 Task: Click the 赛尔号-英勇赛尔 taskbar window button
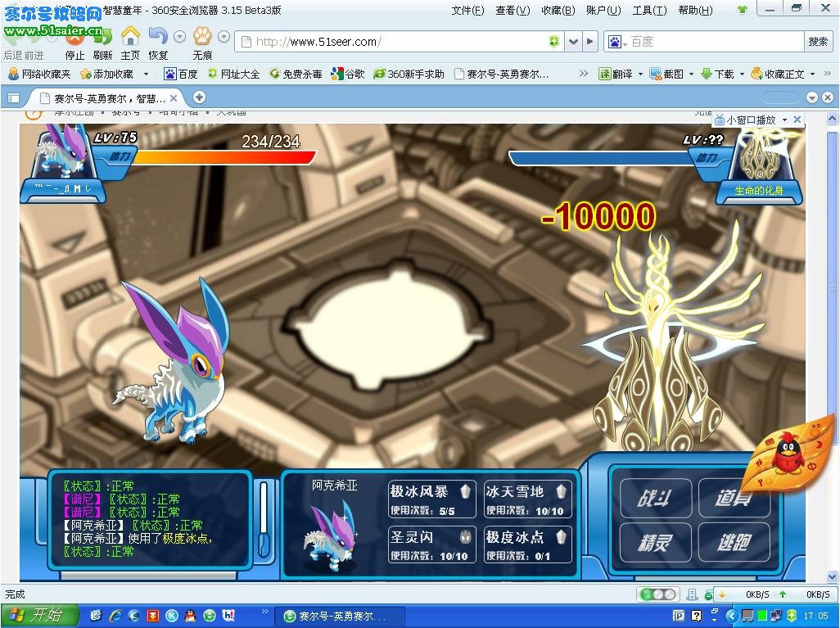339,616
